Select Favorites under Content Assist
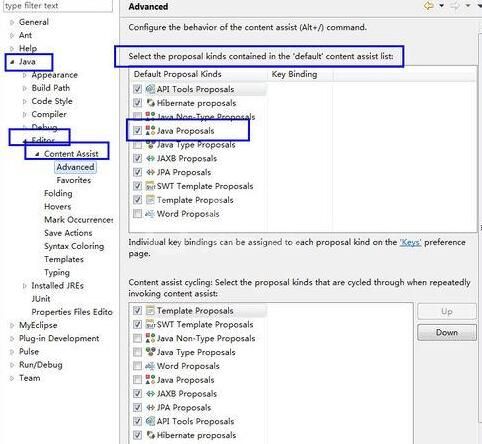 [74, 180]
